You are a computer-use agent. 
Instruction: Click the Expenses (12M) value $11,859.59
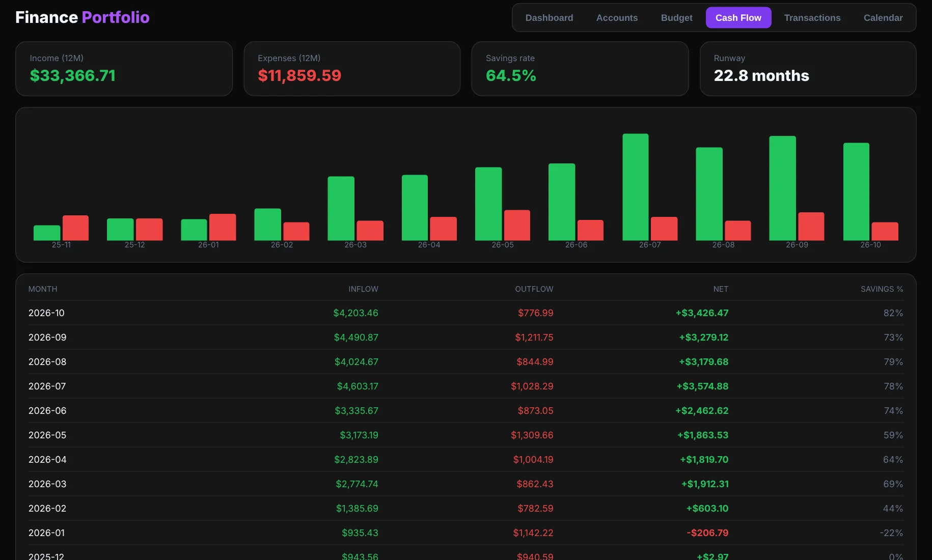click(299, 75)
